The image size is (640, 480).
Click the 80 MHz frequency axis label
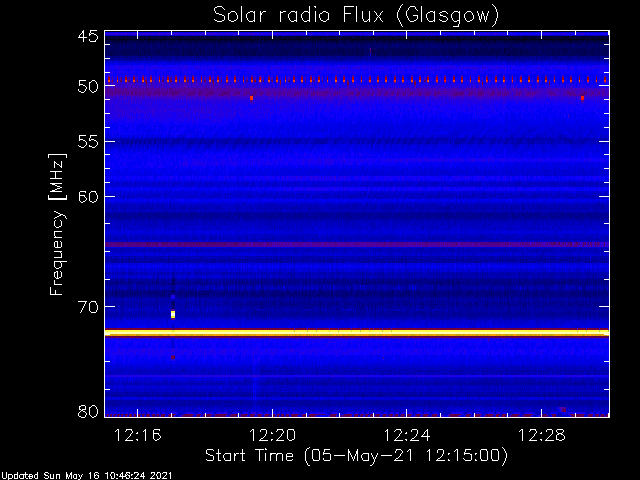click(x=88, y=411)
